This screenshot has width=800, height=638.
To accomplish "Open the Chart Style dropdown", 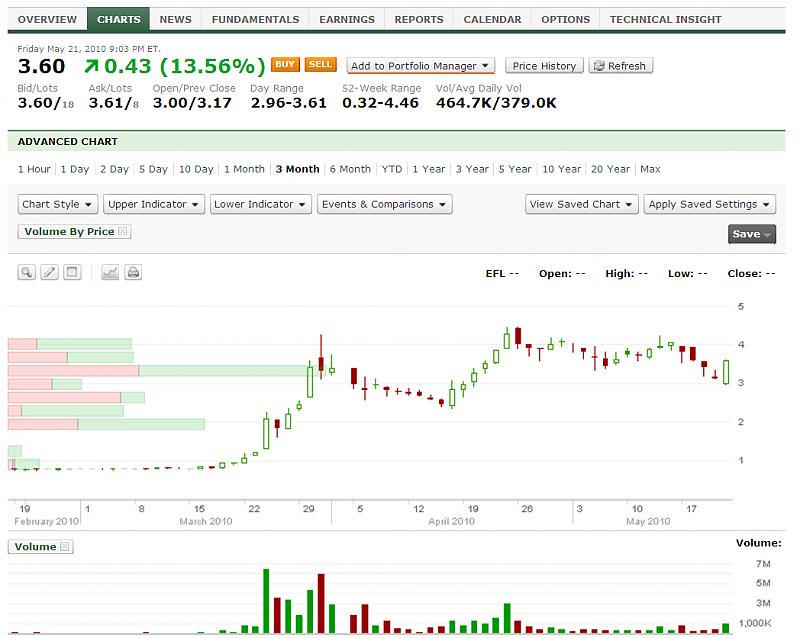I will click(59, 204).
